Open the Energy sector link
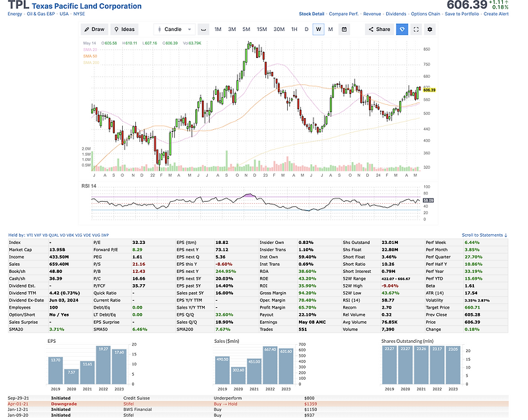Image resolution: width=528 pixels, height=420 pixels. coord(15,14)
